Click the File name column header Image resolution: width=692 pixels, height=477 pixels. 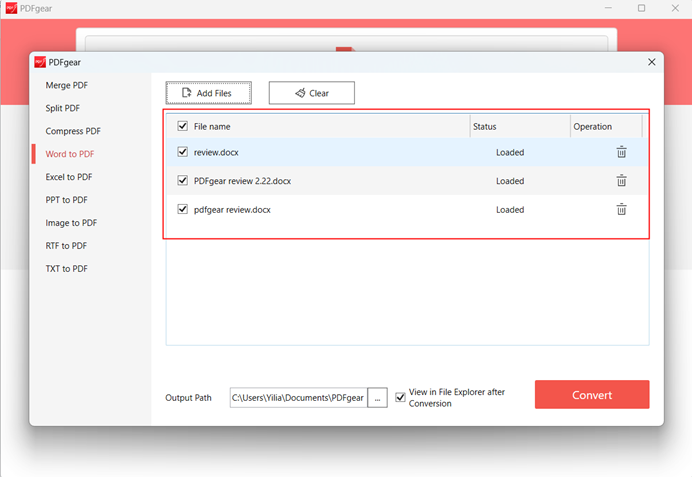[212, 127]
